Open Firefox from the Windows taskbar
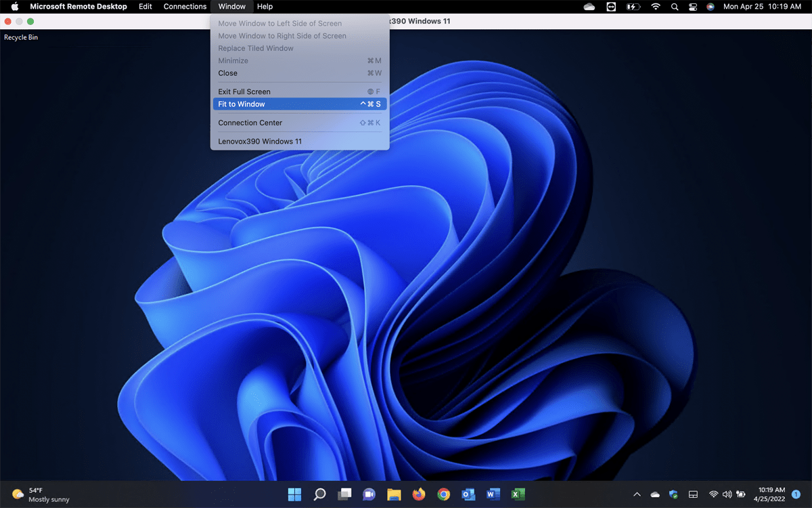The width and height of the screenshot is (812, 508). (x=418, y=494)
